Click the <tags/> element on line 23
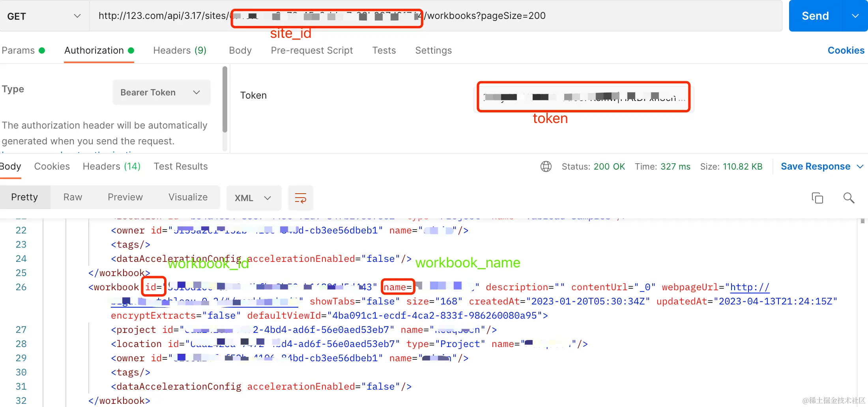868x407 pixels. point(131,245)
